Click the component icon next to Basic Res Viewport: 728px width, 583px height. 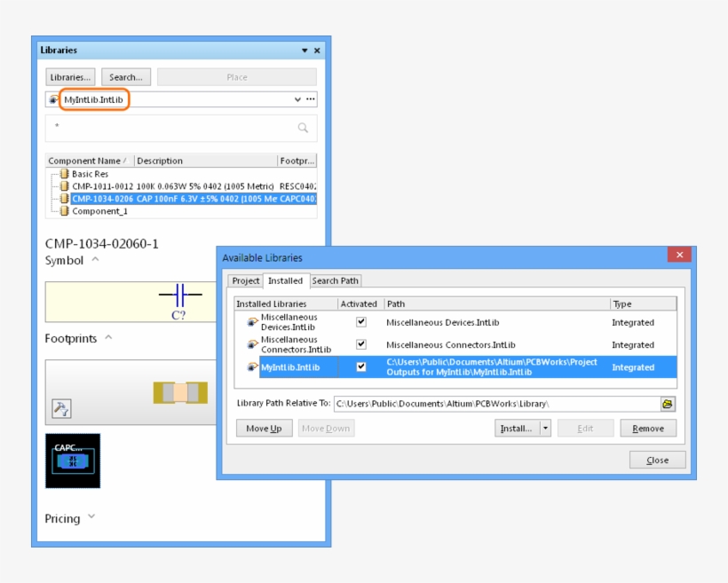pyautogui.click(x=66, y=174)
